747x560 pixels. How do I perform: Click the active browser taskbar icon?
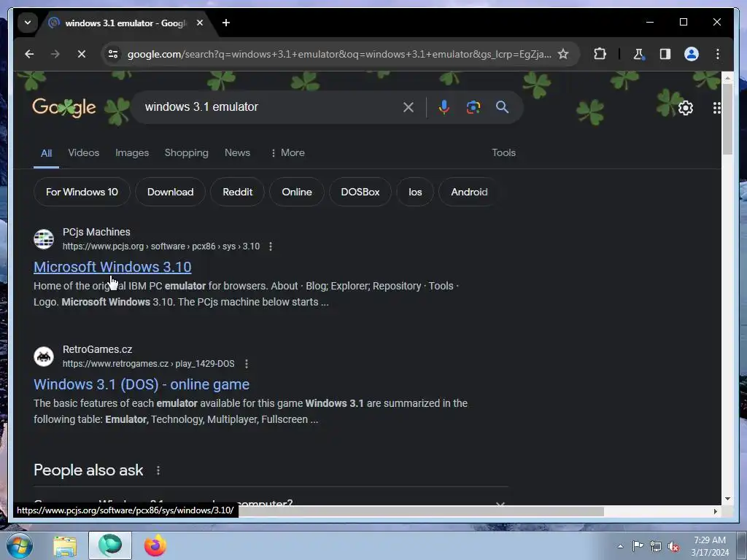[x=110, y=545]
